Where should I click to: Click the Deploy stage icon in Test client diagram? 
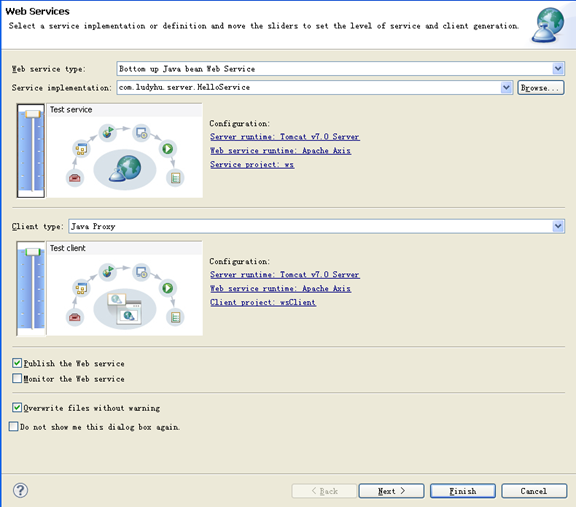[x=107, y=272]
